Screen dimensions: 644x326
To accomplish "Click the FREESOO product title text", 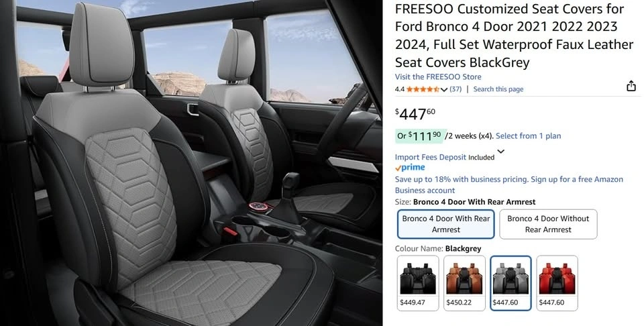I will tap(515, 36).
